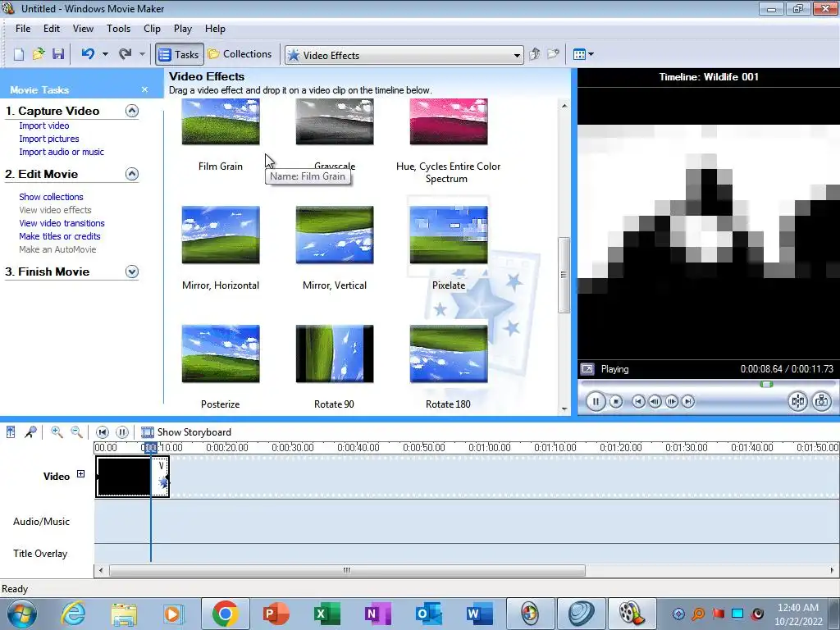The height and width of the screenshot is (630, 840).
Task: Open the View menu
Action: 83,29
